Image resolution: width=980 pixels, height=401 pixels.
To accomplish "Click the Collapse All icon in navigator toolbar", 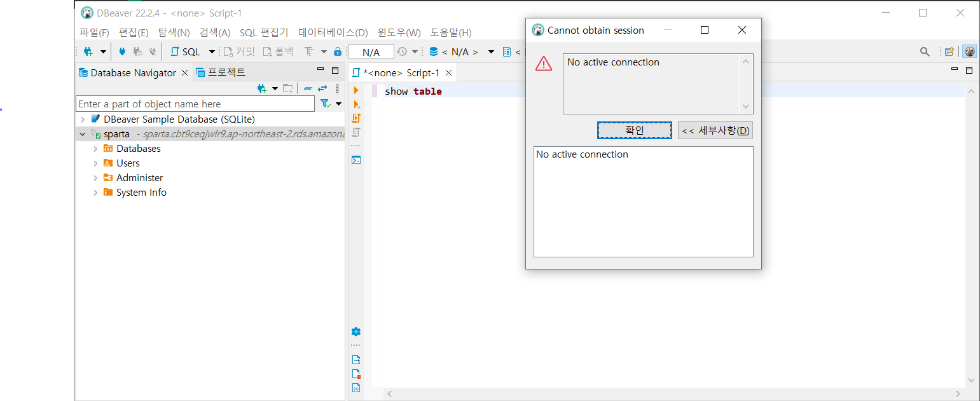I will [x=308, y=88].
